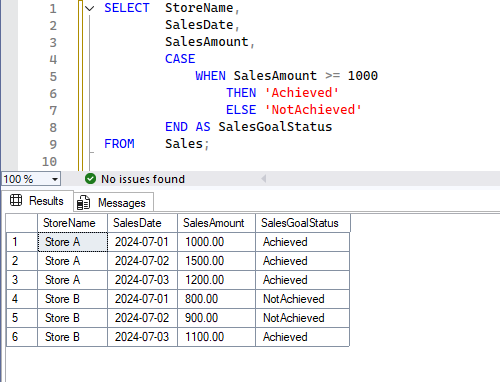Viewport: 500px width, 382px height.
Task: Switch to the Messages tab
Action: click(x=114, y=202)
